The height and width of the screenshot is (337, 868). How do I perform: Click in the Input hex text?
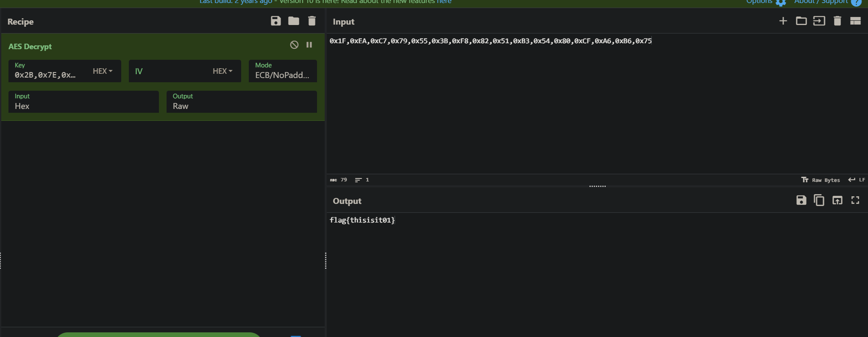coord(490,41)
